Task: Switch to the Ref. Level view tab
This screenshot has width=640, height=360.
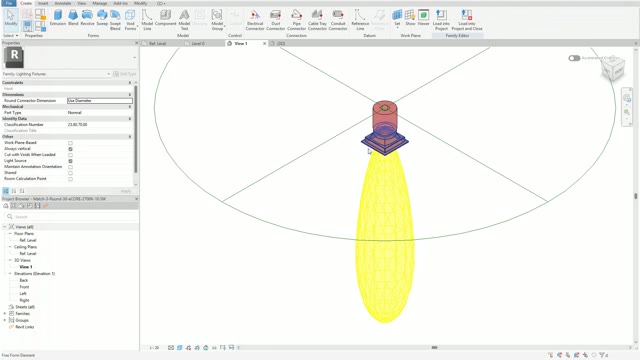Action: (x=157, y=43)
